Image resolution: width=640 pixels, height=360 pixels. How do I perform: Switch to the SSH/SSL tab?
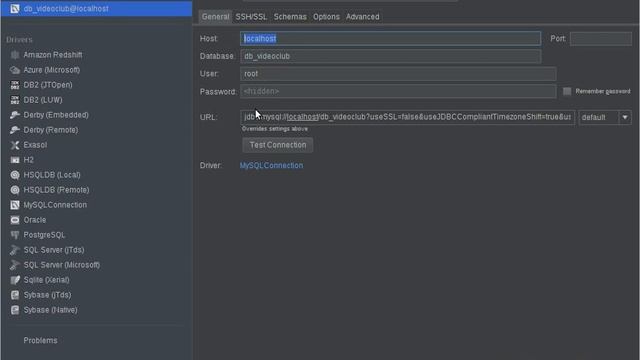click(x=251, y=17)
